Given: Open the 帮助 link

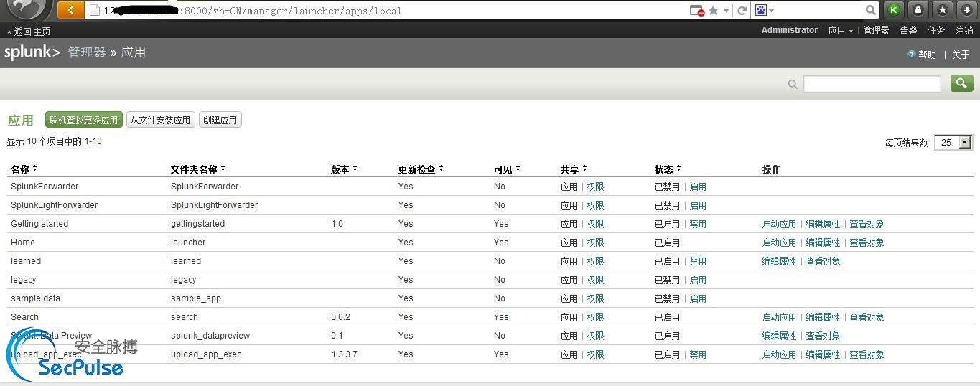Looking at the screenshot, I should (927, 55).
